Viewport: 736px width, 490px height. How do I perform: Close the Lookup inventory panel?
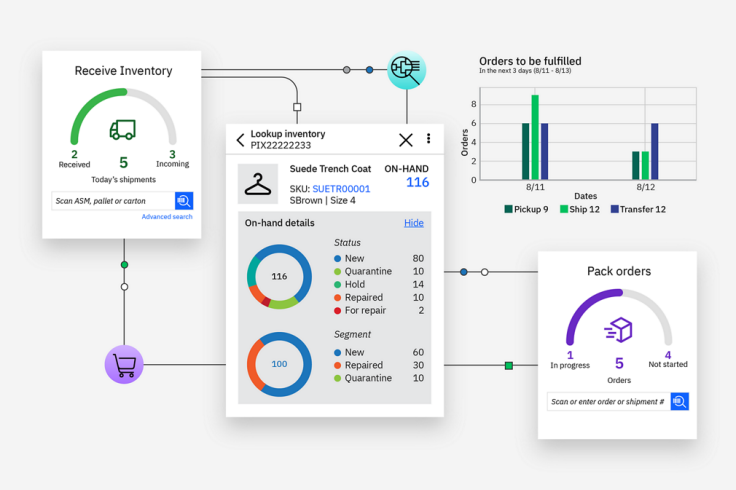(x=405, y=140)
